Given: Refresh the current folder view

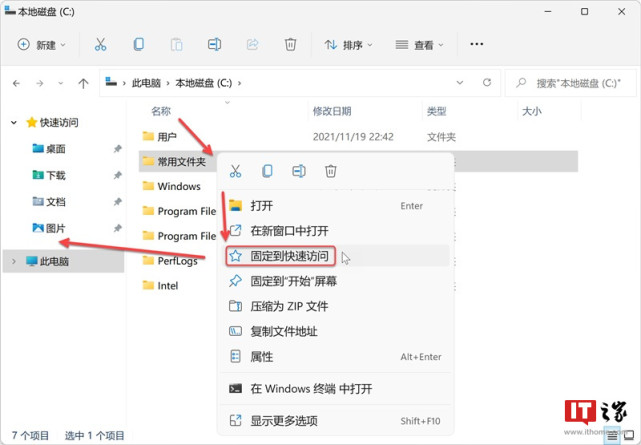Looking at the screenshot, I should tap(487, 83).
